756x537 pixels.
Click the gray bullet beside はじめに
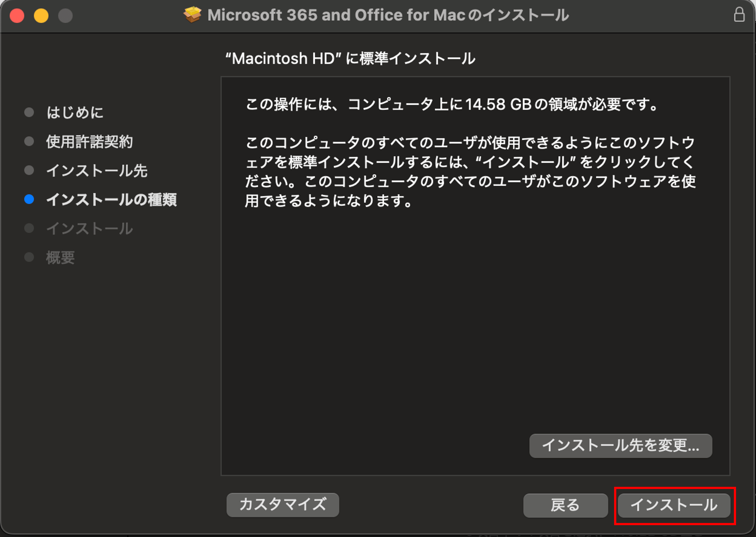(x=29, y=112)
